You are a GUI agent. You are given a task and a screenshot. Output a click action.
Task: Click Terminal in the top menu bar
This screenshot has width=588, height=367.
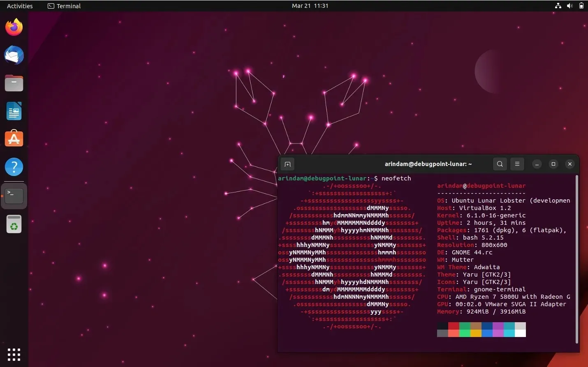point(64,6)
